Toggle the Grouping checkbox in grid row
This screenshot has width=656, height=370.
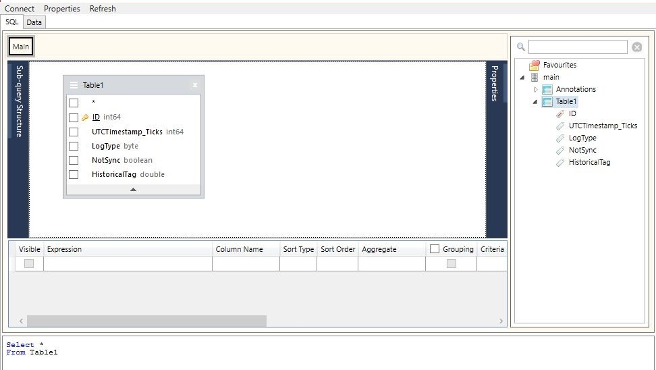coord(451,263)
